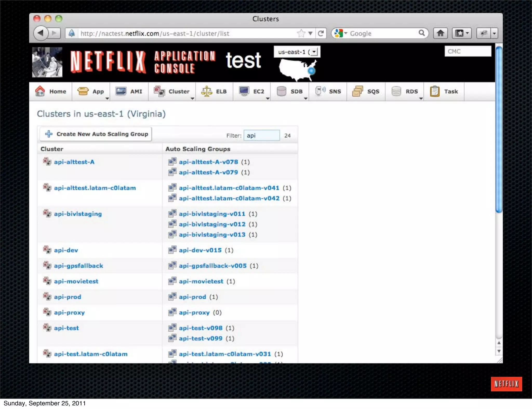Click the blue plus icon for new group
Screen dimensions: 532x409
tap(49, 134)
